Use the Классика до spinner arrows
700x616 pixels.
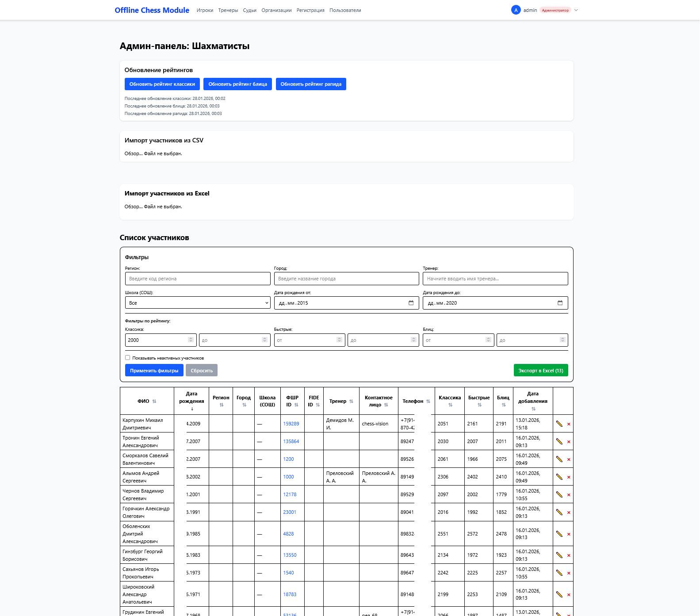pyautogui.click(x=264, y=340)
